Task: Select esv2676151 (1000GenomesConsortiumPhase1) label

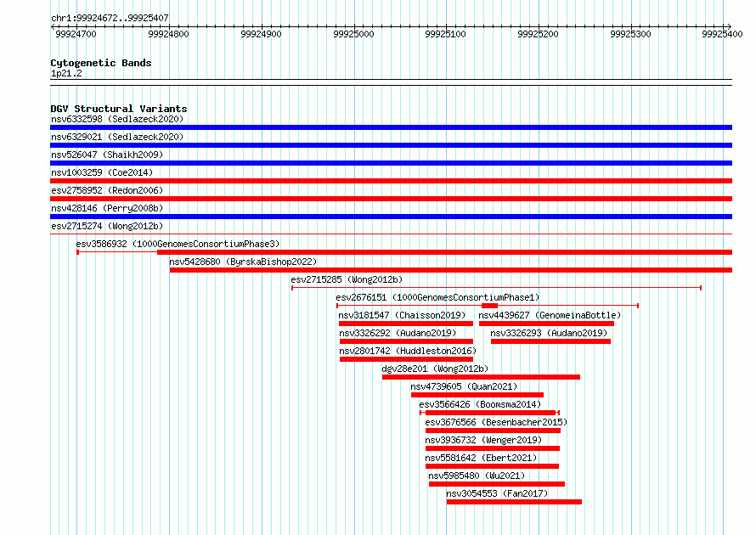Action: 437,297
